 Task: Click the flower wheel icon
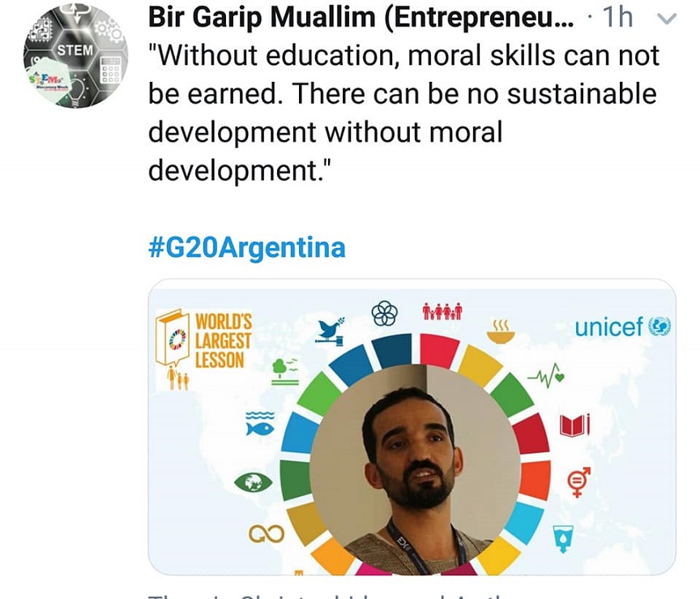pyautogui.click(x=384, y=314)
